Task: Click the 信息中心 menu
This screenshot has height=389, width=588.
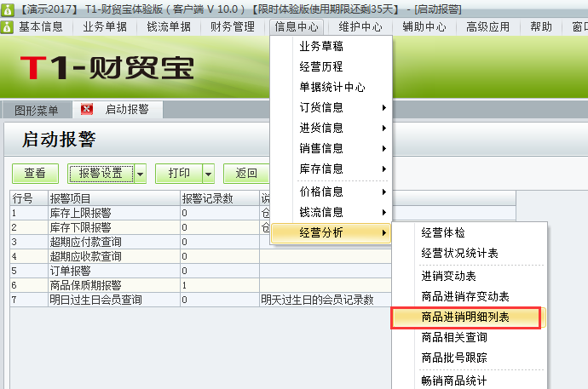Action: 297,27
